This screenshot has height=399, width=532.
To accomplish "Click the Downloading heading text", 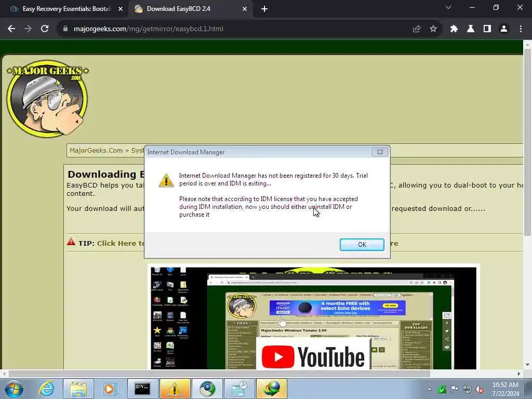I will [105, 174].
